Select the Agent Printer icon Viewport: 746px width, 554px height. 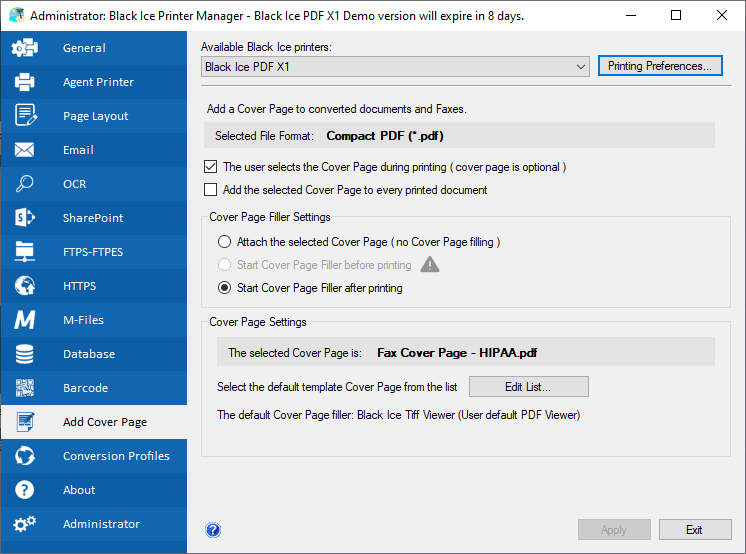click(x=25, y=82)
